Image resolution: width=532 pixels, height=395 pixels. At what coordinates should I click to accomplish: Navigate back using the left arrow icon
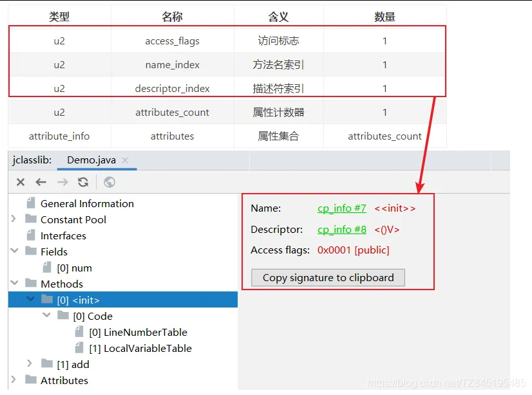click(x=41, y=182)
